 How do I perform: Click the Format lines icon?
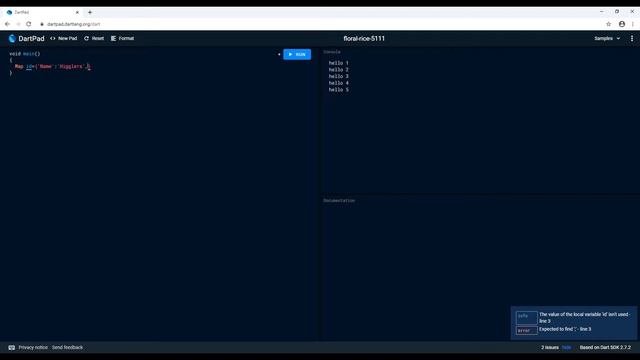[113, 38]
